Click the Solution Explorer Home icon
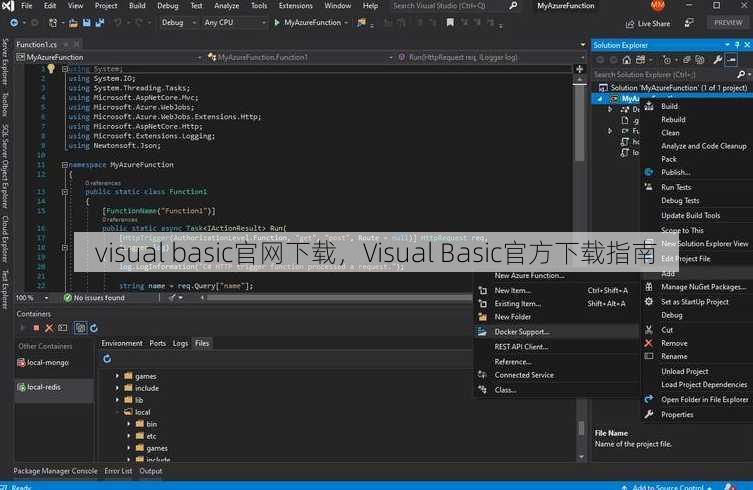The image size is (753, 490). click(627, 60)
